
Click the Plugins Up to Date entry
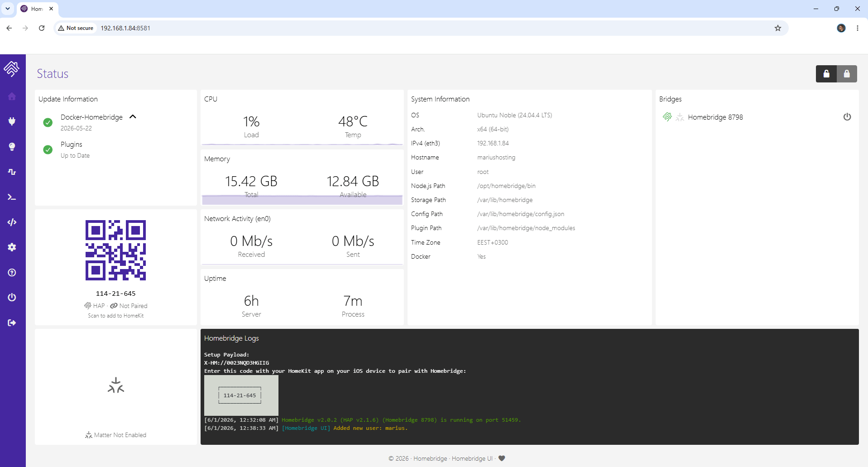[x=75, y=149]
